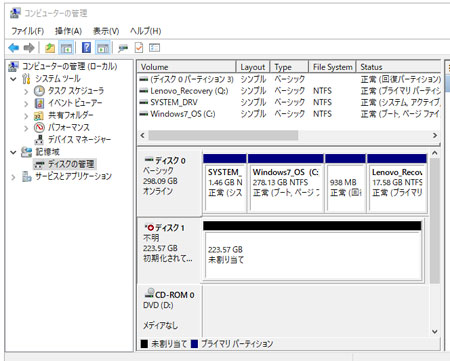Click the volume list horizontal scrollbar thumb
The height and width of the screenshot is (361, 450).
(223, 135)
